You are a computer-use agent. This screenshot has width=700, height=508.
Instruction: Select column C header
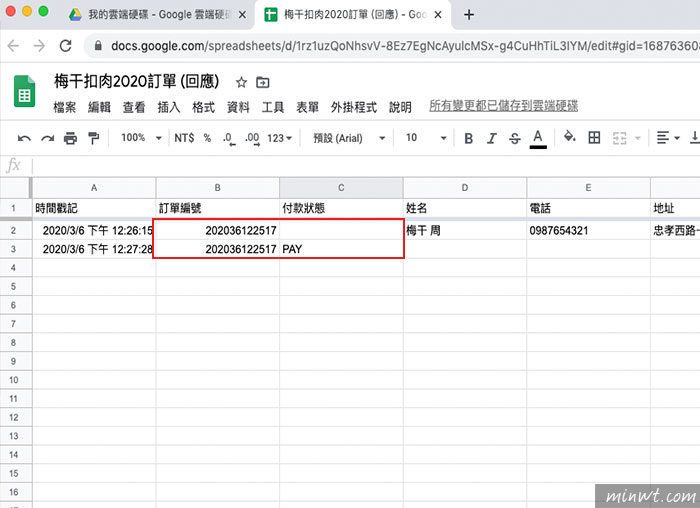pyautogui.click(x=341, y=188)
